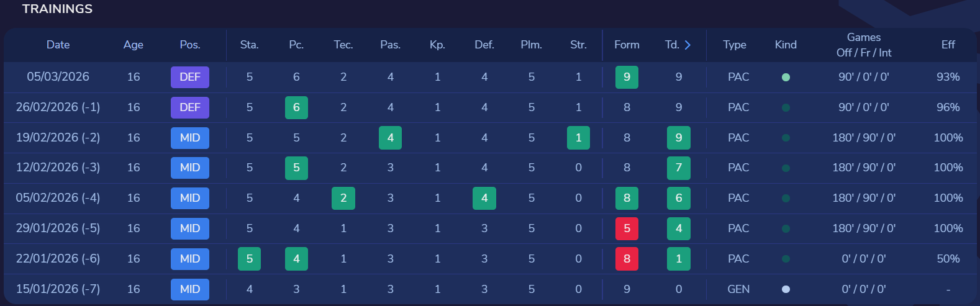Click the green Sta. 5 cell for 22/01/2026
Image resolution: width=980 pixels, height=306 pixels.
point(249,259)
